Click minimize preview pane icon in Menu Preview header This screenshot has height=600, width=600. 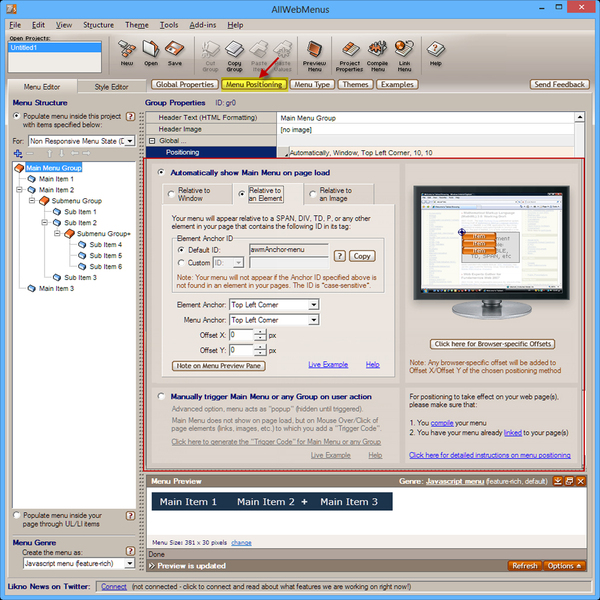[x=558, y=481]
